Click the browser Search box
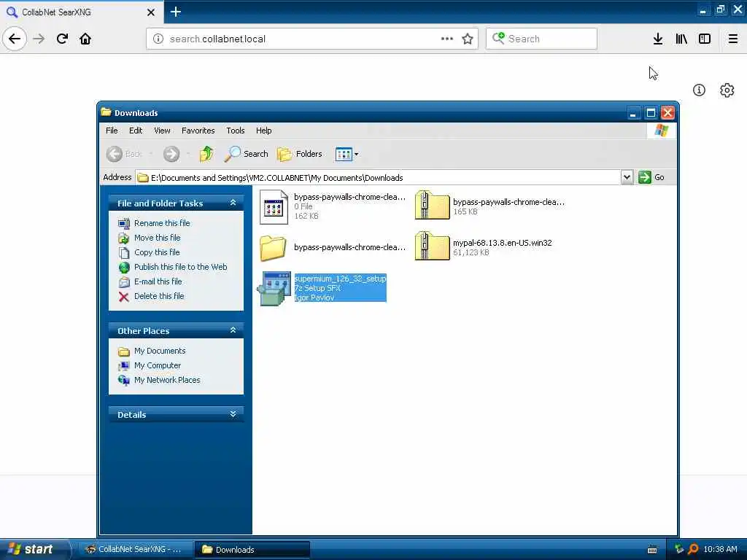The image size is (747, 560). click(x=542, y=39)
